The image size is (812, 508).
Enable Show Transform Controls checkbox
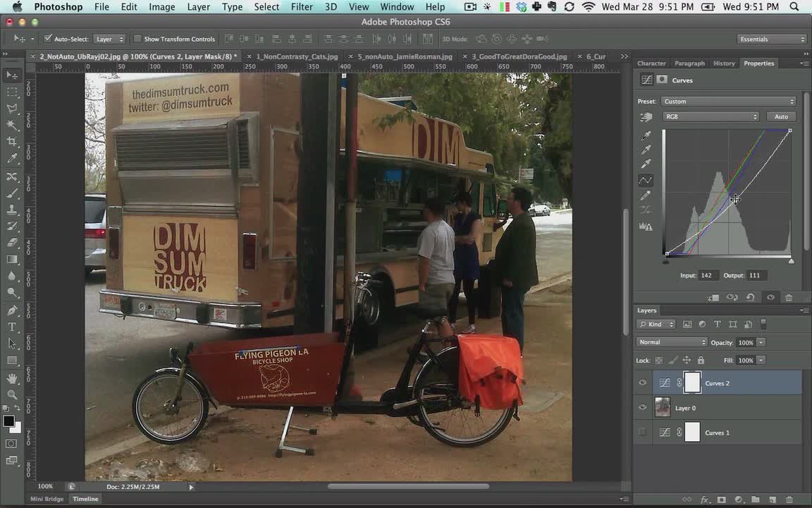coord(137,39)
